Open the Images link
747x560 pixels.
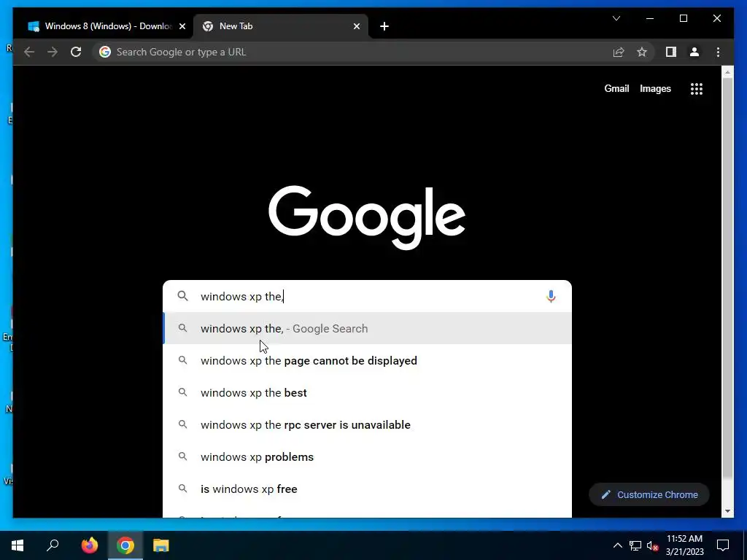655,88
